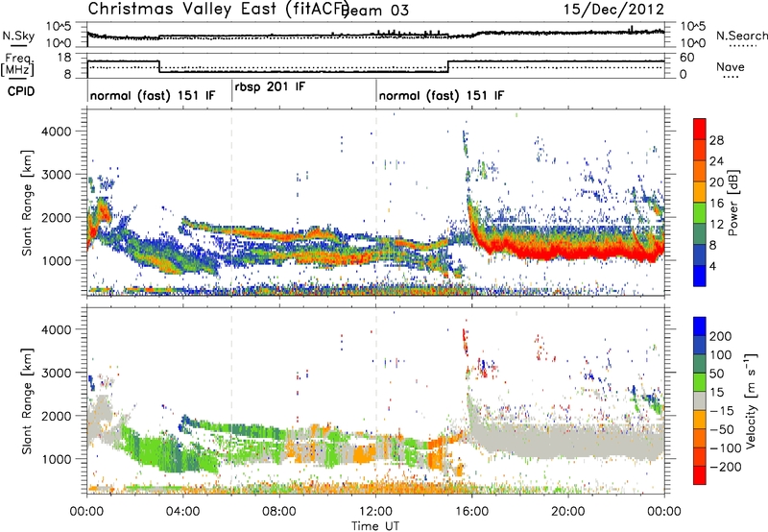768x532 pixels.
Task: Click the N.Search legend label
Action: (741, 36)
